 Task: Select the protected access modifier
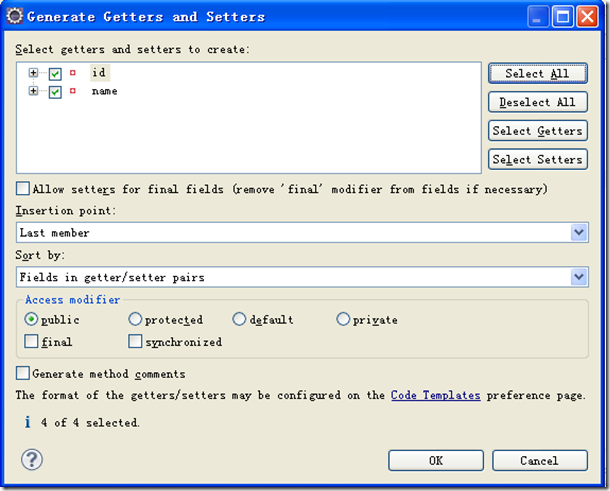pos(135,320)
